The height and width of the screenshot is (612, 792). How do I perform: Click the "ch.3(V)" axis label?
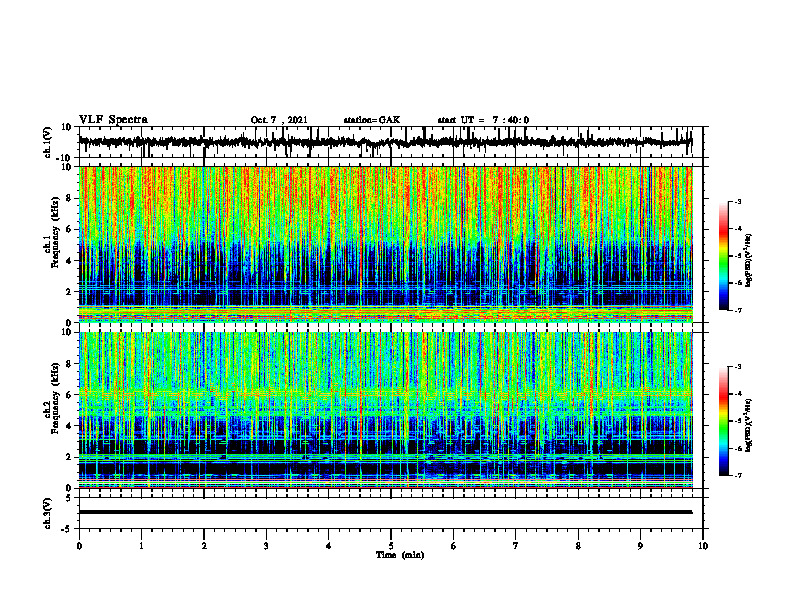(48, 513)
